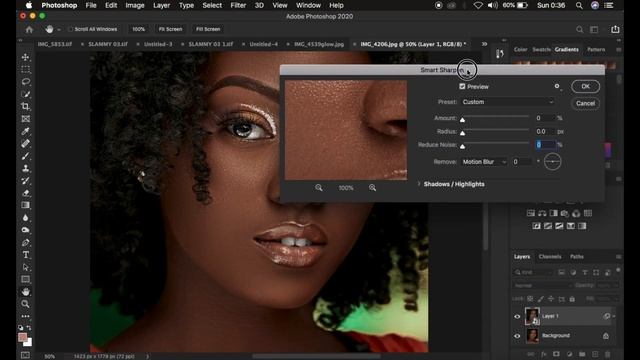Open the Layer menu
The image size is (640, 360).
pos(162,5)
